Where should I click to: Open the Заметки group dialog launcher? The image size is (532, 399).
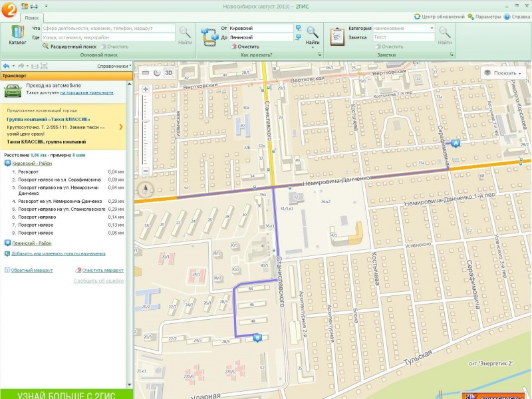[452, 55]
